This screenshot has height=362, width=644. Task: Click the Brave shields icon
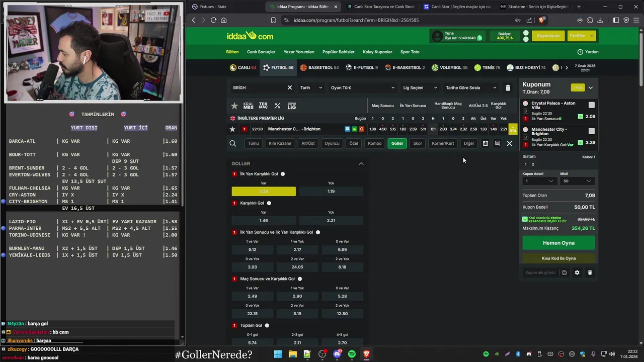[542, 20]
